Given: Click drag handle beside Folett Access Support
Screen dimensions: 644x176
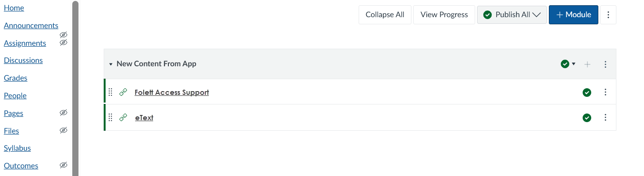Looking at the screenshot, I should pyautogui.click(x=110, y=92).
